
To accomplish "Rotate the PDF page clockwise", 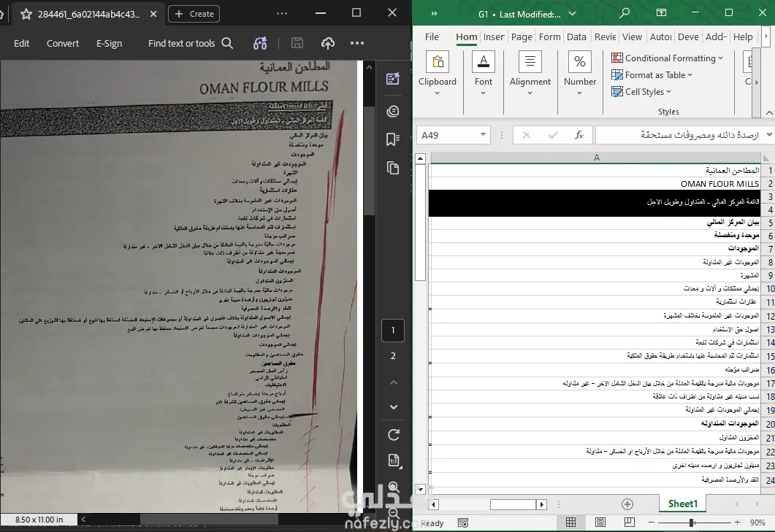I will pos(394,435).
